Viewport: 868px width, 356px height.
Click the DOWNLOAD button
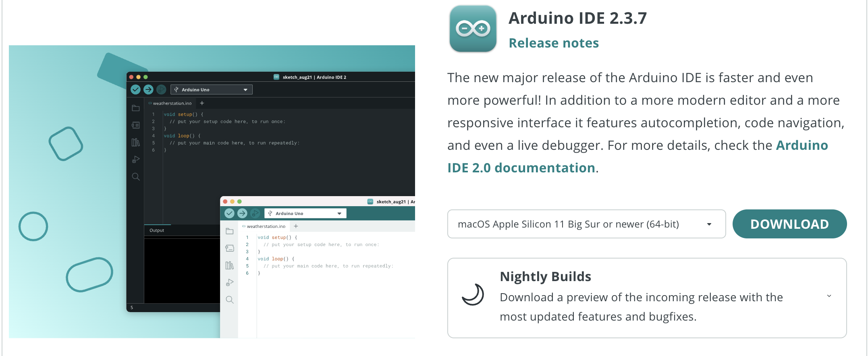coord(789,224)
